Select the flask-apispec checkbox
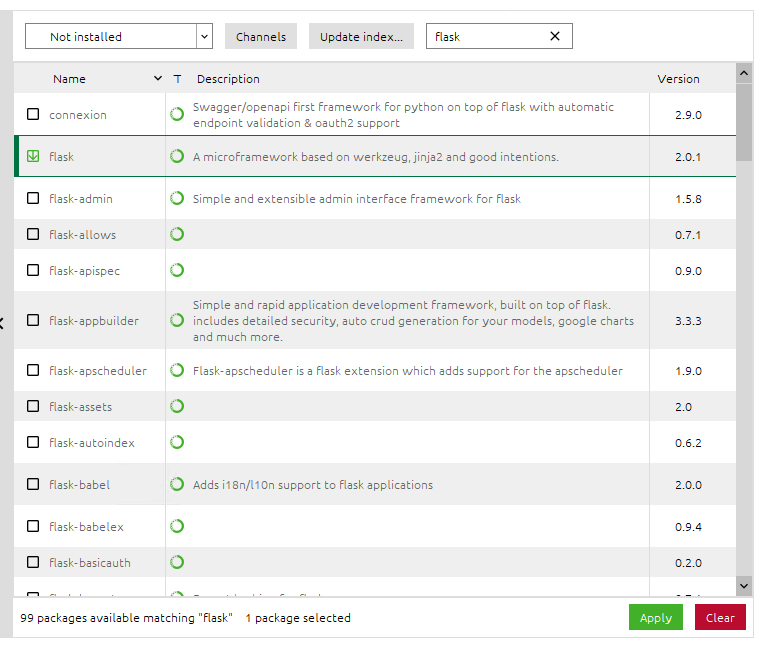The height and width of the screenshot is (654, 764). point(33,270)
